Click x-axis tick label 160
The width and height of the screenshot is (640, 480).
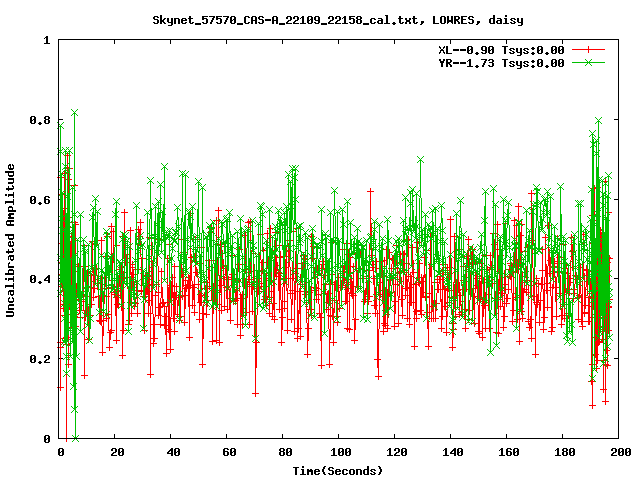coord(509,452)
